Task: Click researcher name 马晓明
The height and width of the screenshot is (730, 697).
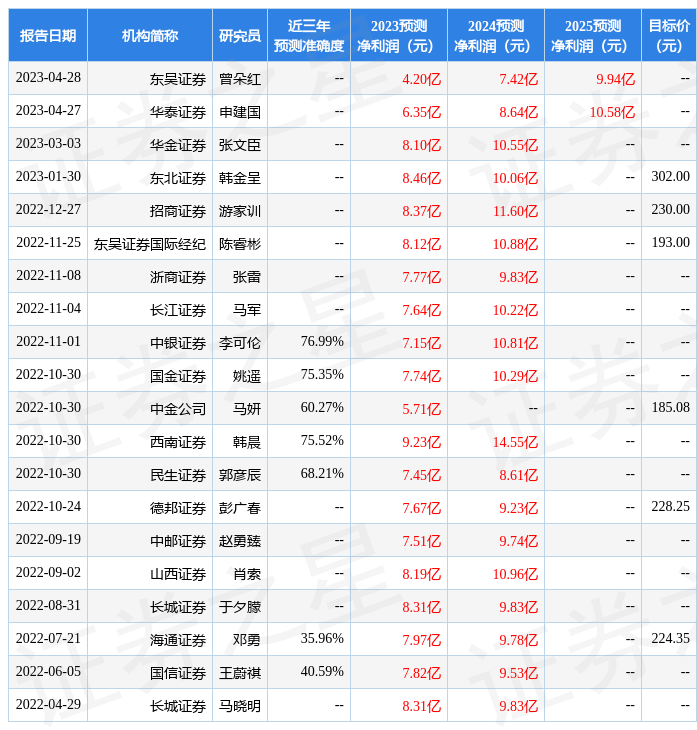Action: pyautogui.click(x=240, y=706)
